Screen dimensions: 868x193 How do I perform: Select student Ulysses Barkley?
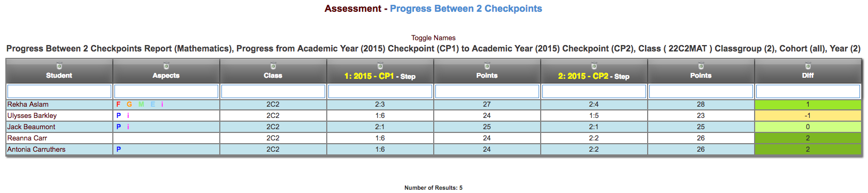pos(32,116)
